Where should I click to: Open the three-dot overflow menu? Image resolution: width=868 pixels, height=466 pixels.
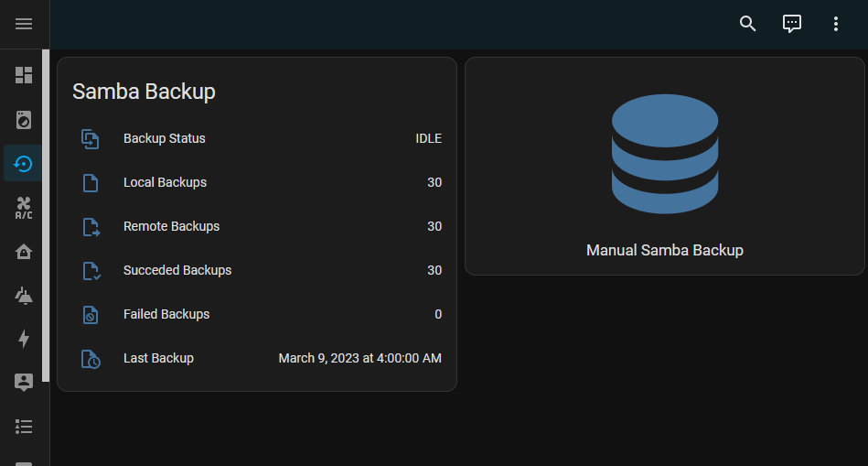tap(836, 24)
